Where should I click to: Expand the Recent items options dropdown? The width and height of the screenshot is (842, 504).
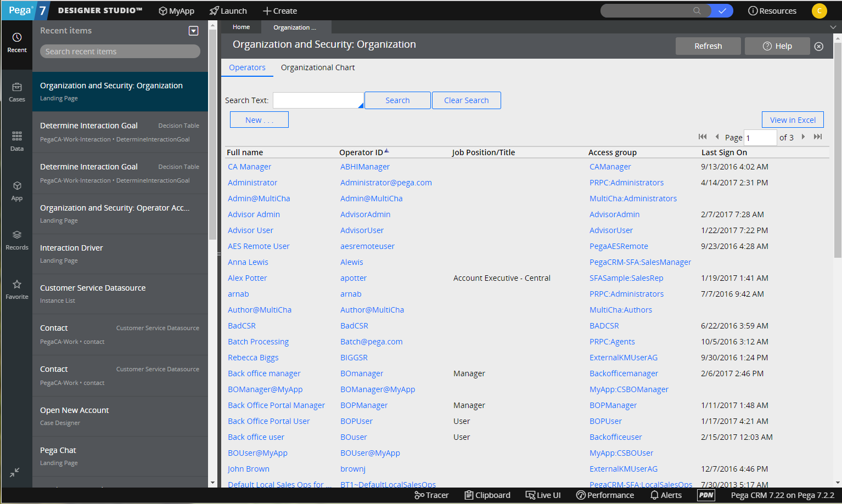(x=193, y=31)
